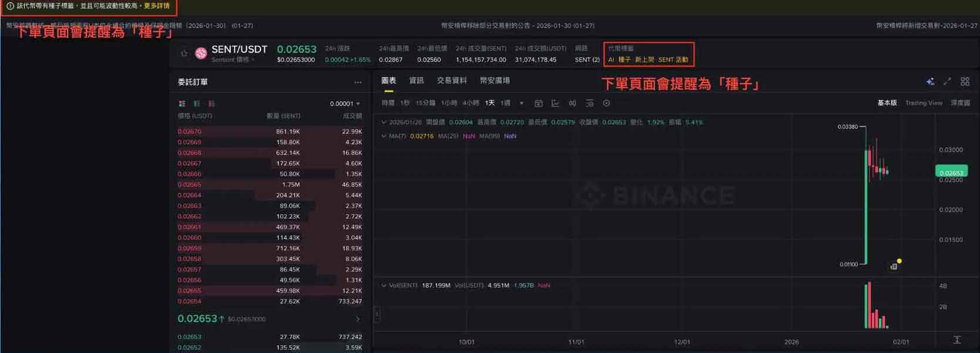The width and height of the screenshot is (980, 353).
Task: Expand the Sentient price info arrow
Action: pyautogui.click(x=253, y=60)
